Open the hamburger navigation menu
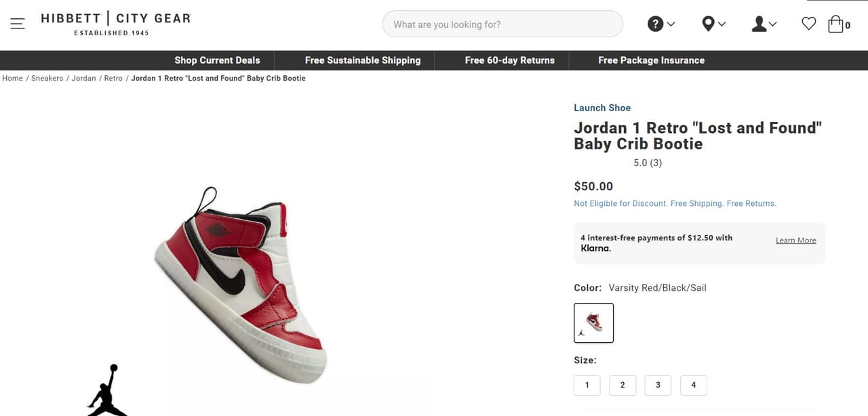The width and height of the screenshot is (868, 416). tap(18, 24)
